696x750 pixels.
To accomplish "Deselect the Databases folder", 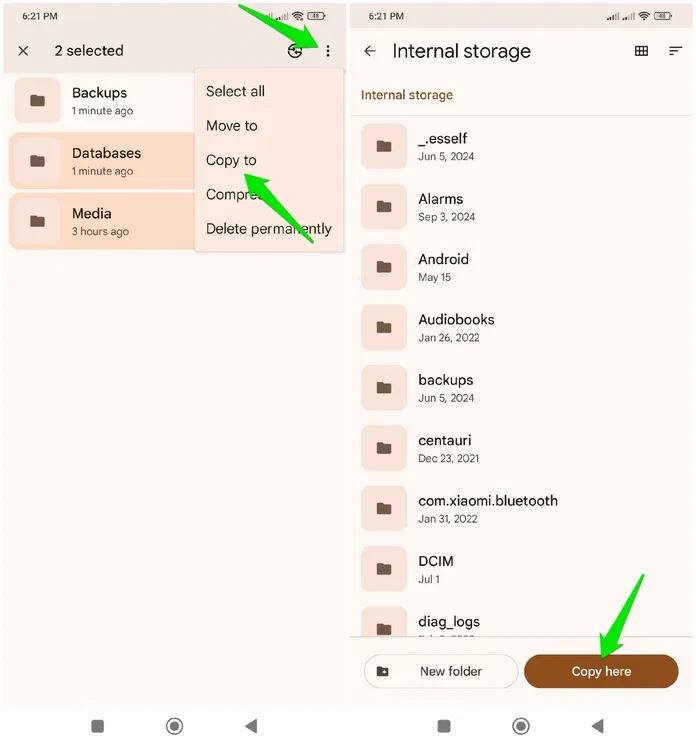I will (x=100, y=161).
